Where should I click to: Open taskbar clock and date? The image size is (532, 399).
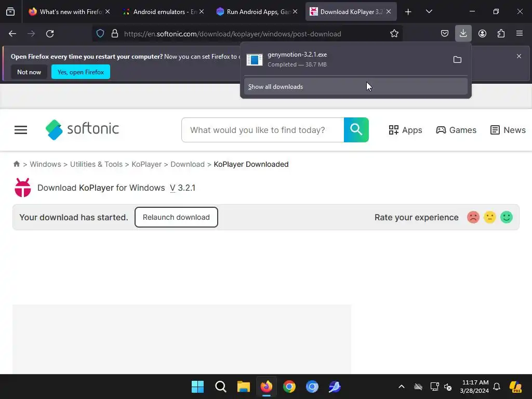(474, 387)
